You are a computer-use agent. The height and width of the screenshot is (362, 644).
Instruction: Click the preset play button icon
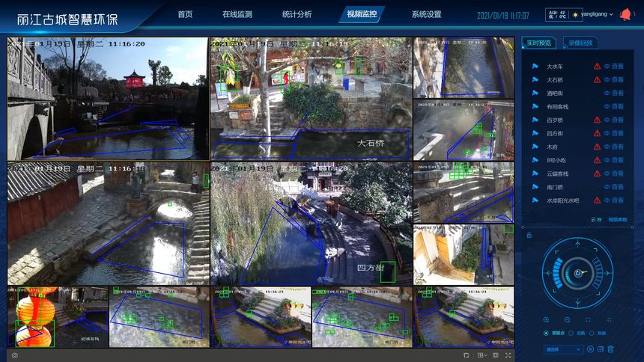(x=590, y=349)
